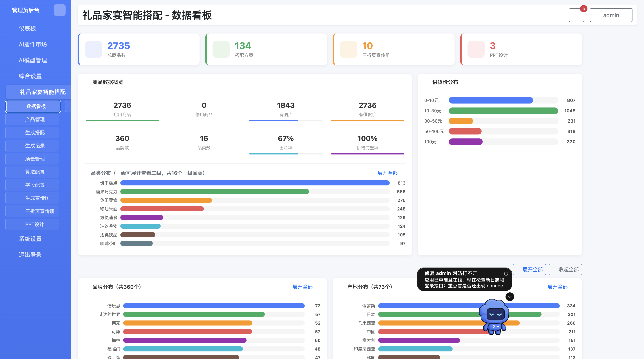
Task: Click the 30-50元 orange price bar
Action: 461,121
